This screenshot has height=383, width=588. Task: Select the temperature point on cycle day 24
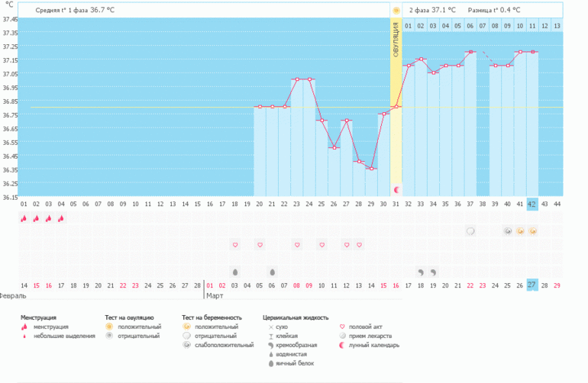pos(309,79)
